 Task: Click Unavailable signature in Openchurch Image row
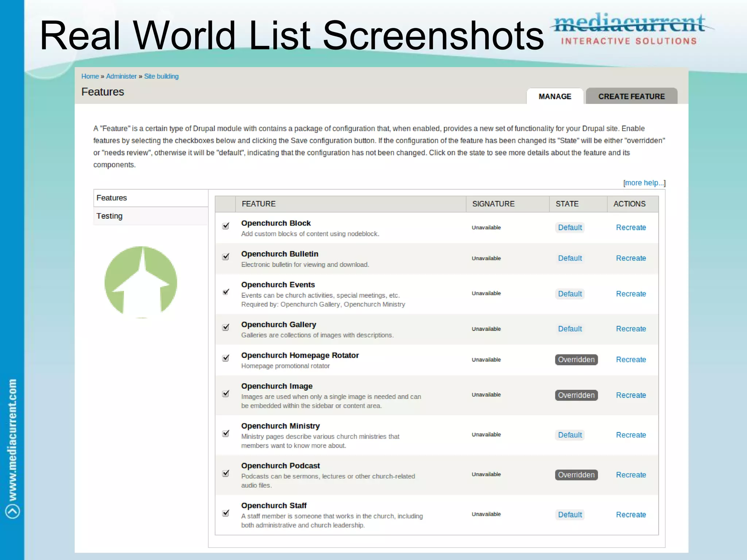(x=486, y=394)
